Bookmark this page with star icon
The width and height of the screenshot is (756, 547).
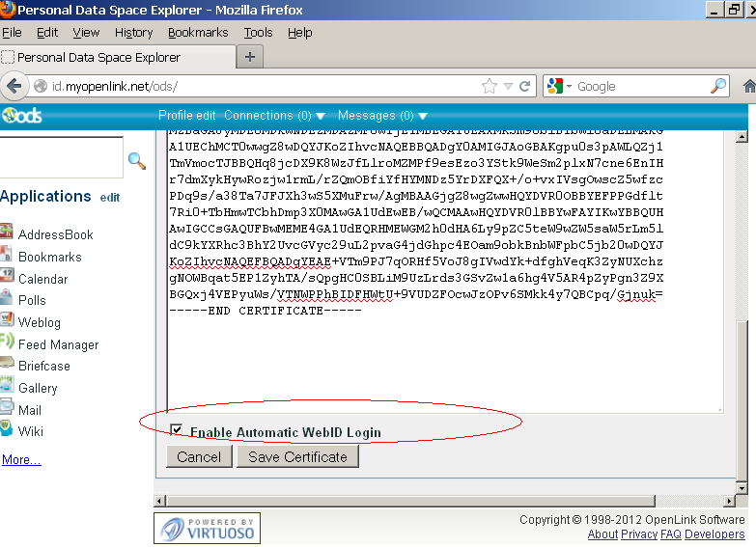490,86
